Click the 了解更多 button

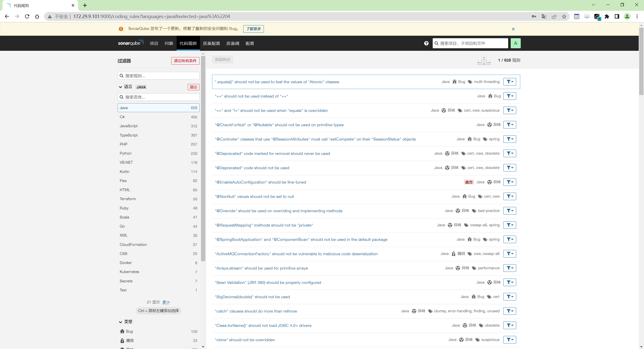[x=253, y=29]
